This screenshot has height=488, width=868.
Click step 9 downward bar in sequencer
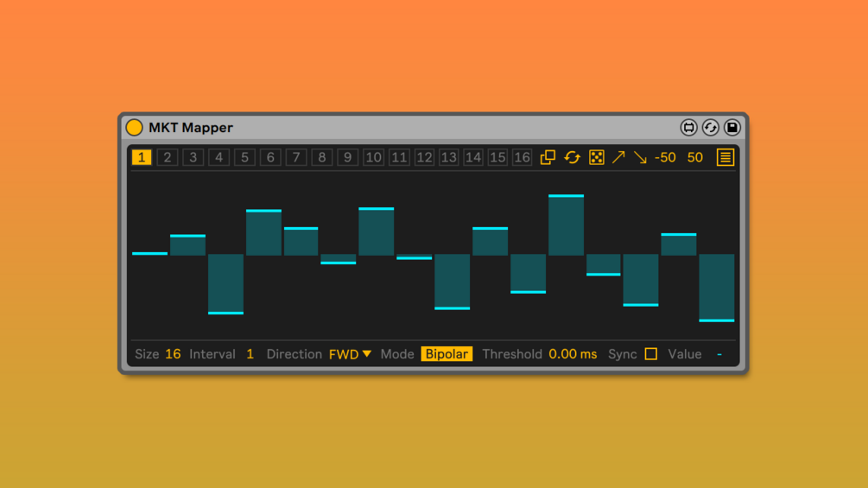point(453,282)
